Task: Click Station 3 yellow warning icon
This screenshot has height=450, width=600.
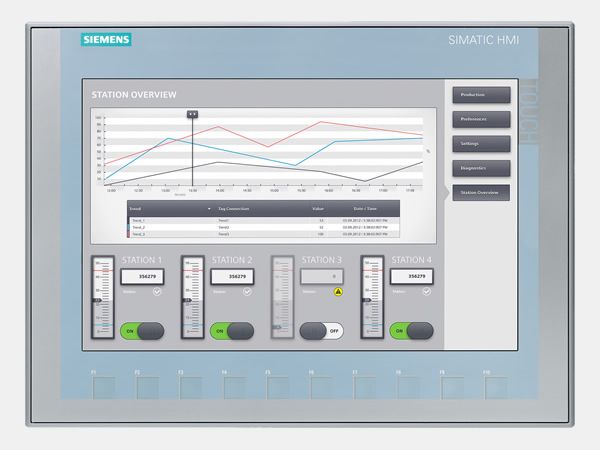Action: point(338,294)
